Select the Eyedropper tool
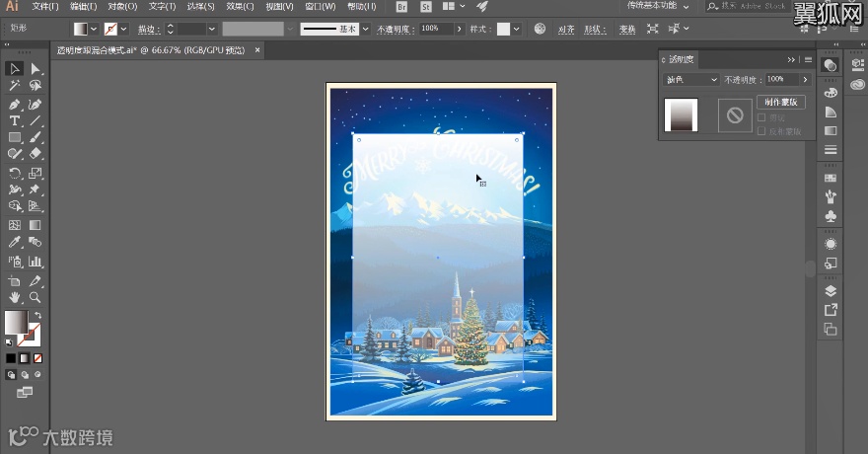868x454 pixels. [x=15, y=242]
